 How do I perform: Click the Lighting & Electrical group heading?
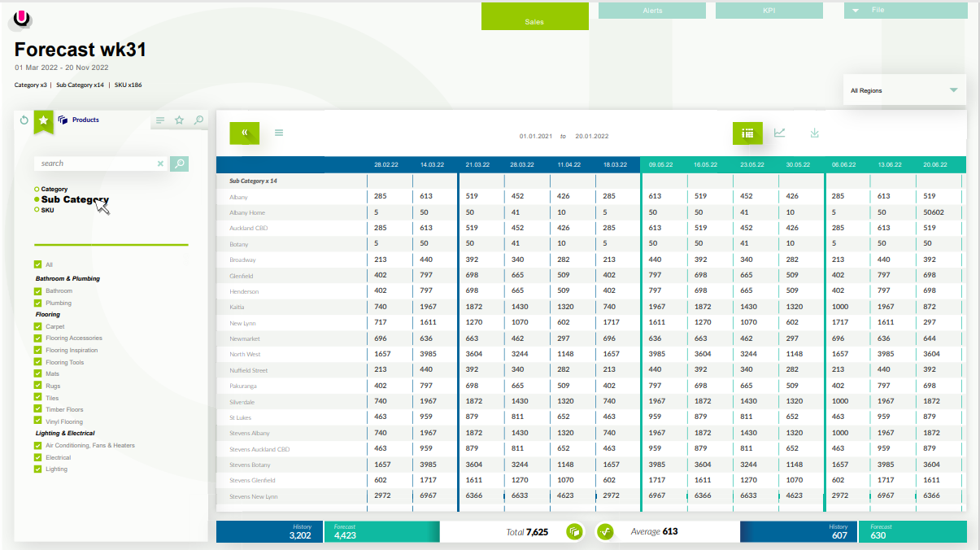coord(65,433)
